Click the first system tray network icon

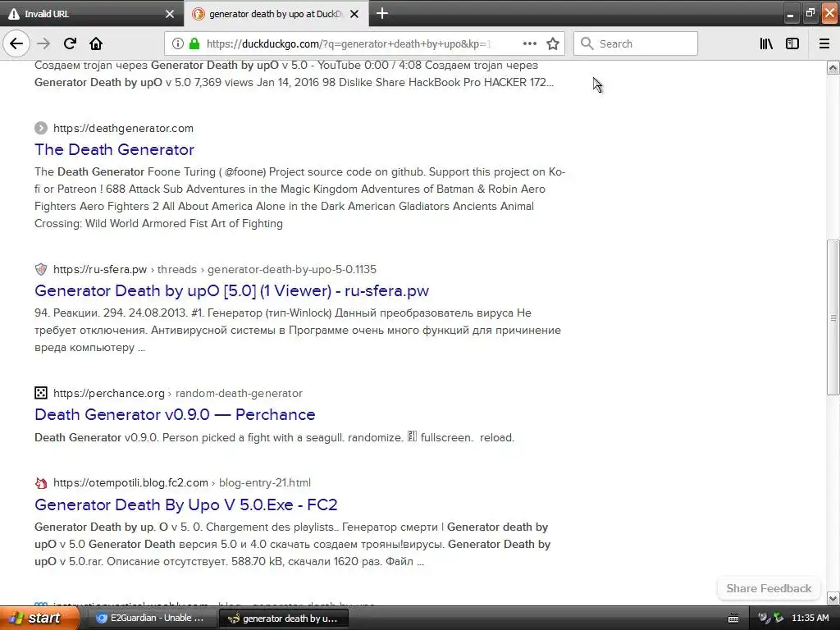[x=764, y=619]
